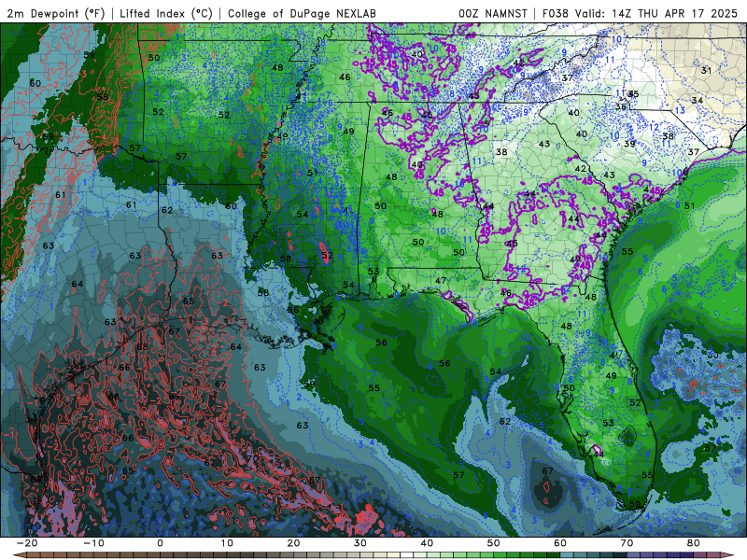Click the "13" blue lifted index contour label
The image size is (747, 560).
coord(680,110)
